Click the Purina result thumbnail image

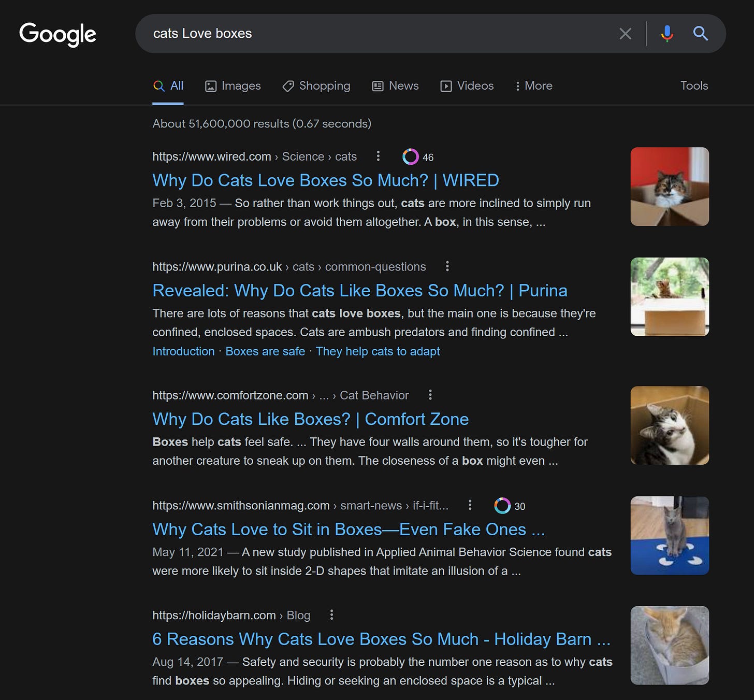click(x=670, y=297)
